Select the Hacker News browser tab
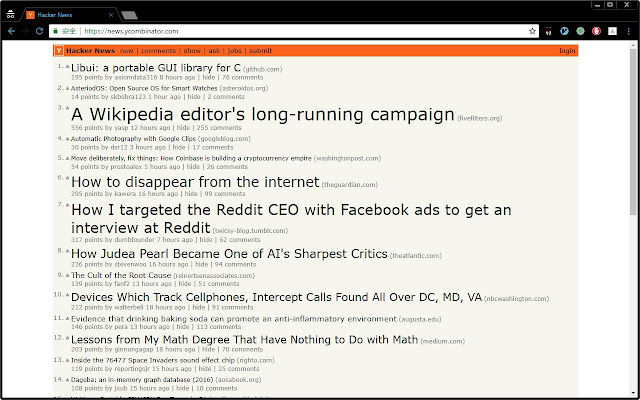The height and width of the screenshot is (400, 640). 69,15
